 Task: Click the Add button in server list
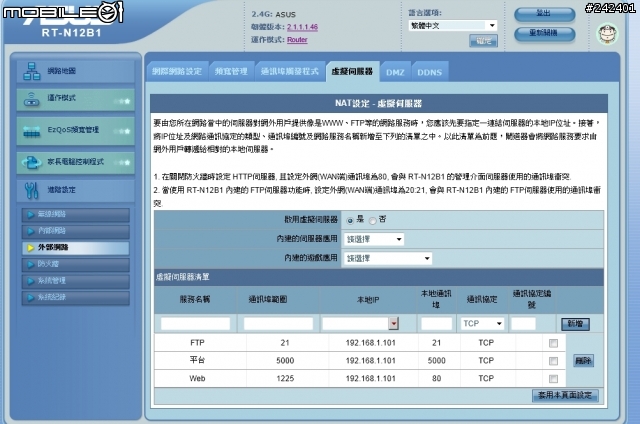tap(575, 324)
